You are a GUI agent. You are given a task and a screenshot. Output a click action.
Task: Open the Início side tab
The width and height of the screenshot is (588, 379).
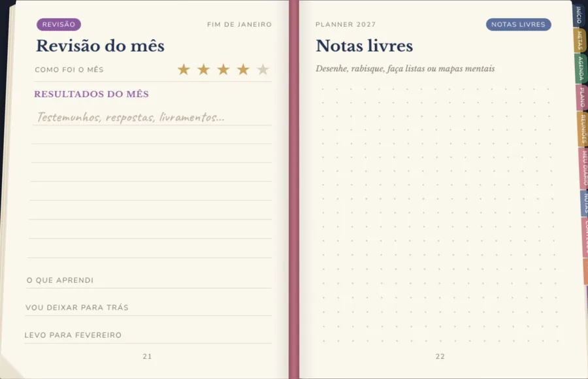coord(579,15)
